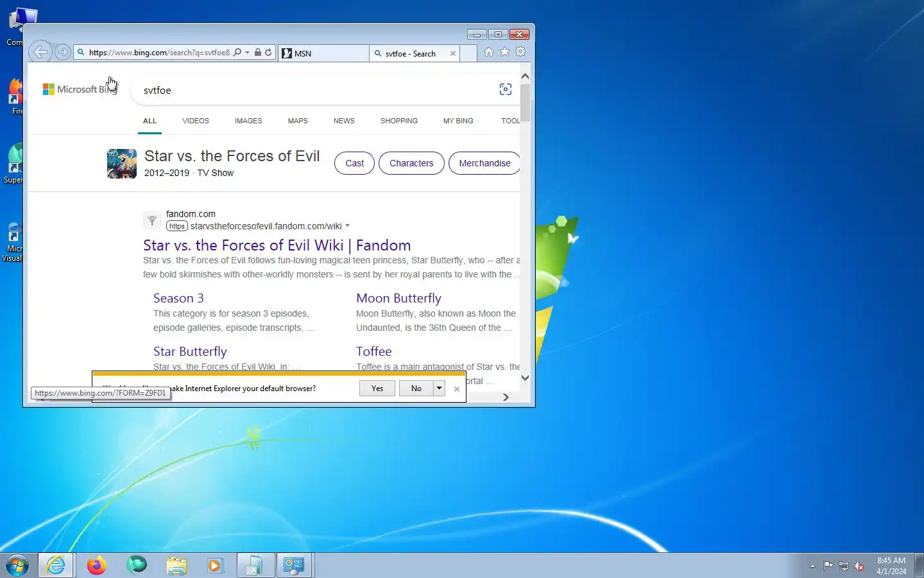Viewport: 924px width, 578px height.
Task: Click the document app taskbar icon
Action: [255, 565]
